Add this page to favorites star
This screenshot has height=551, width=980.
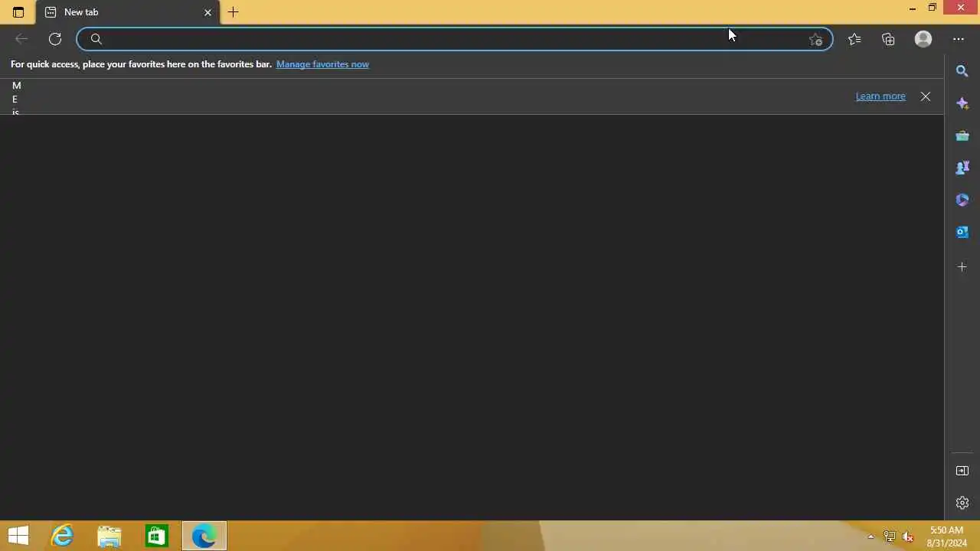point(815,39)
